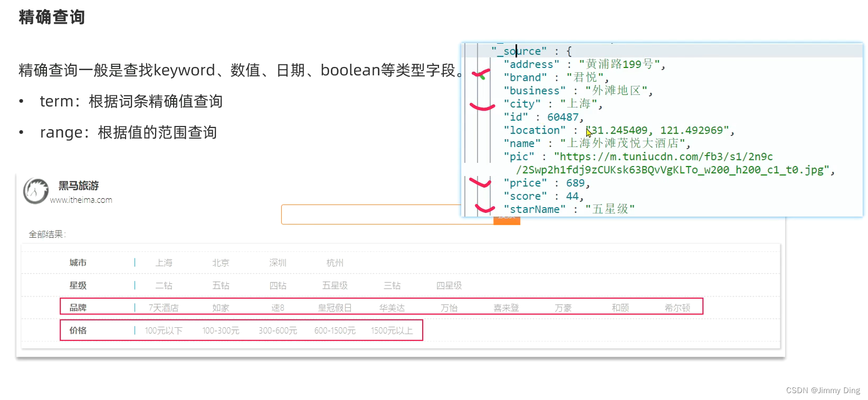The height and width of the screenshot is (400, 868).
Task: Filter by brand 华美达
Action: point(392,308)
